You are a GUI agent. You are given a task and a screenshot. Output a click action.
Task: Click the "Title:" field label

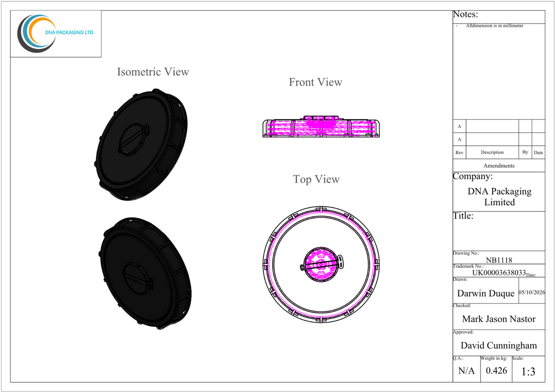[x=463, y=216]
